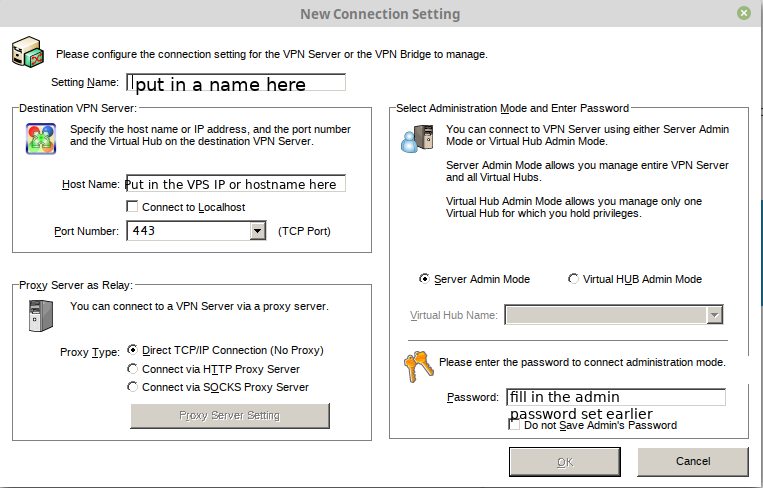The height and width of the screenshot is (488, 763).
Task: Click "Select Administration Mode and Enter Password" heading
Action: pos(512,108)
